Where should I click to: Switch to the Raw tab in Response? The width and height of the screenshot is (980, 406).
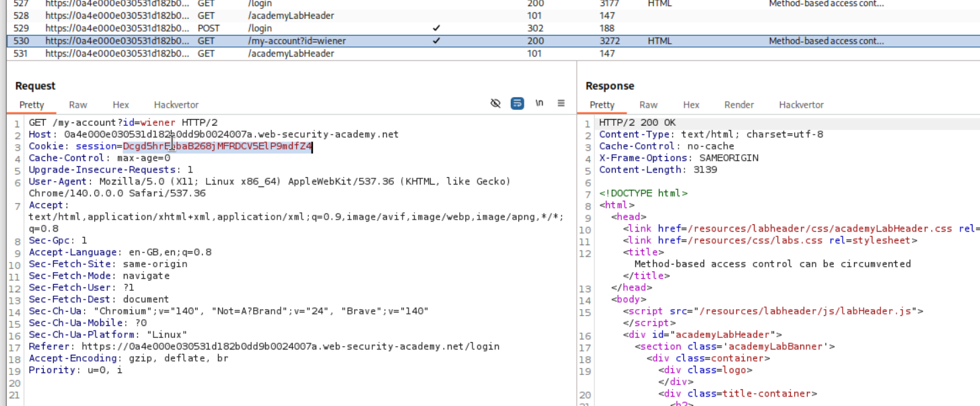point(648,105)
